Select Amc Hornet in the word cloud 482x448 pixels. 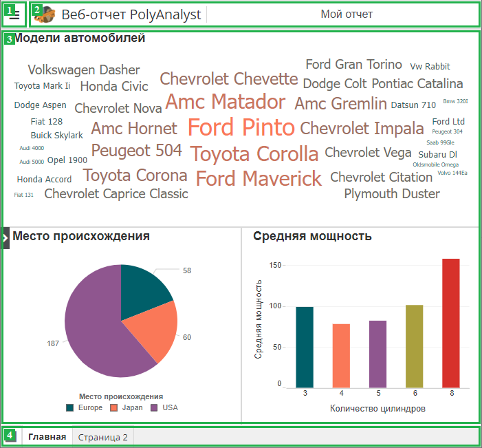tap(134, 128)
